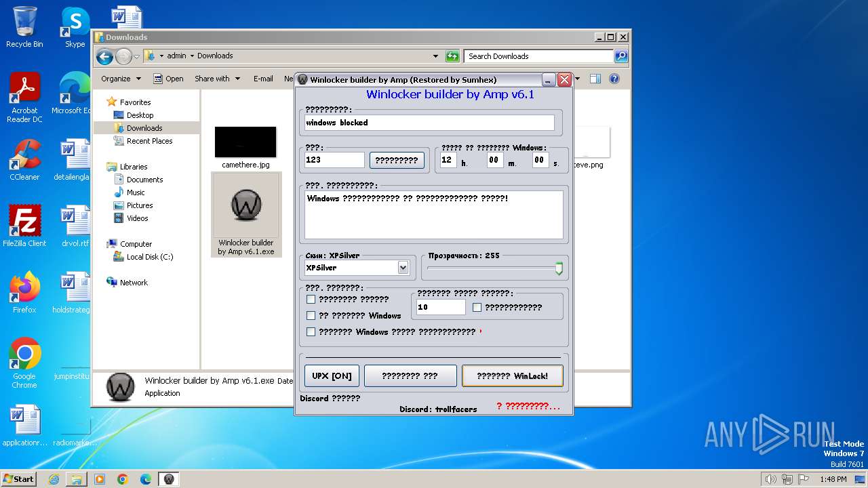Open Explorer help question mark icon

click(614, 79)
